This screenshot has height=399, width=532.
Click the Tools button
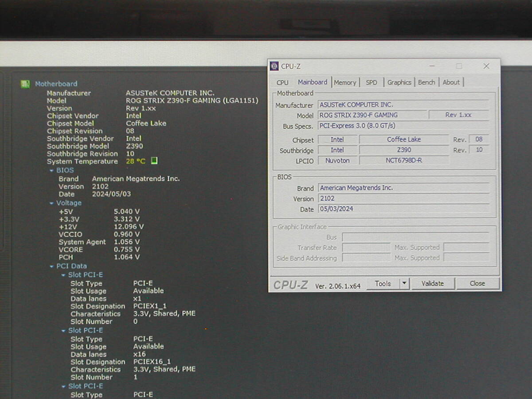pos(383,283)
